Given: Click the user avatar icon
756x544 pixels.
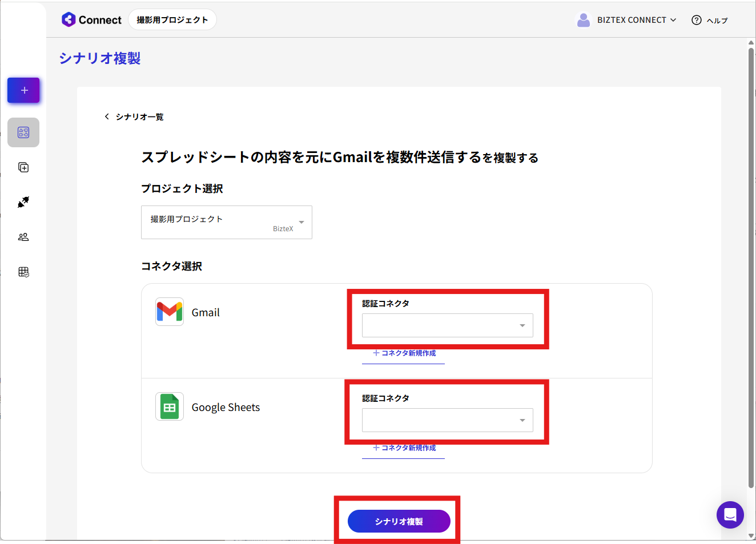Looking at the screenshot, I should (x=584, y=20).
